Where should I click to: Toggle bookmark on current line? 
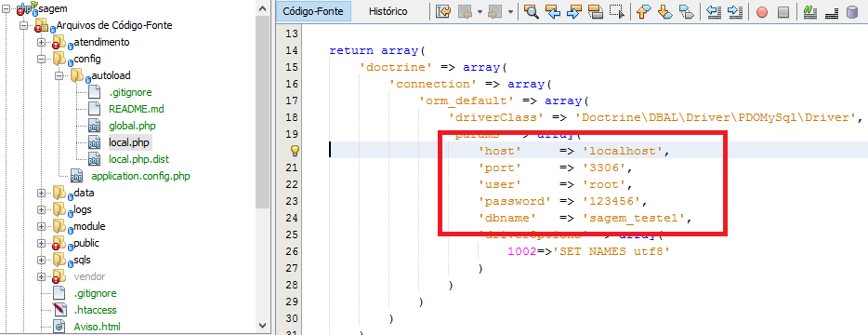click(x=686, y=12)
